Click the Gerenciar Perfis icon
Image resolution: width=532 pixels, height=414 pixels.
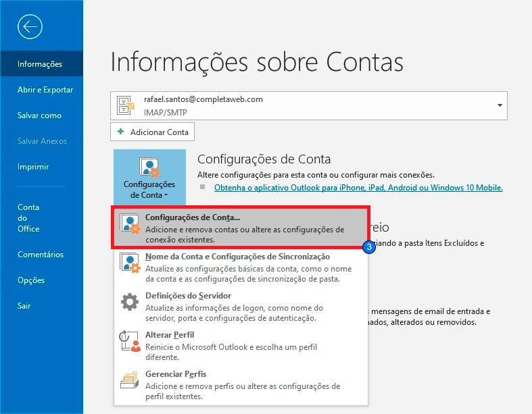tap(129, 380)
